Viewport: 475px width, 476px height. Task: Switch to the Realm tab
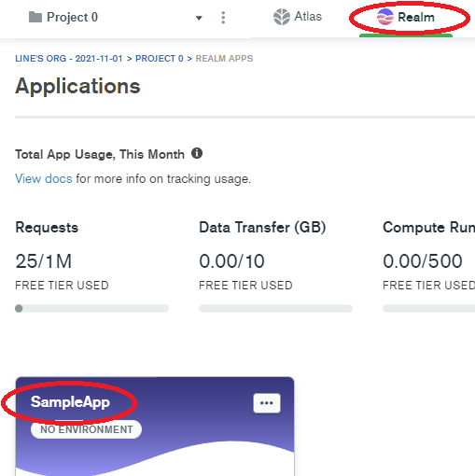pyautogui.click(x=406, y=18)
